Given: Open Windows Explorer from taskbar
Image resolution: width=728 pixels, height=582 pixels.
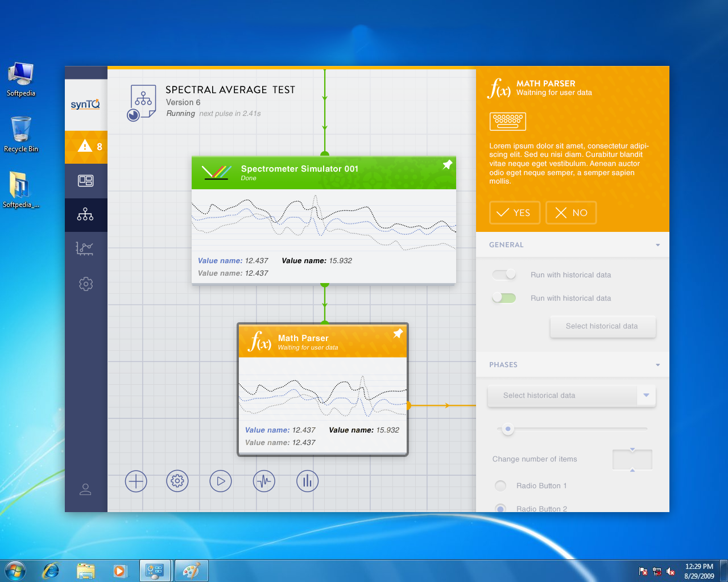Looking at the screenshot, I should 85,571.
